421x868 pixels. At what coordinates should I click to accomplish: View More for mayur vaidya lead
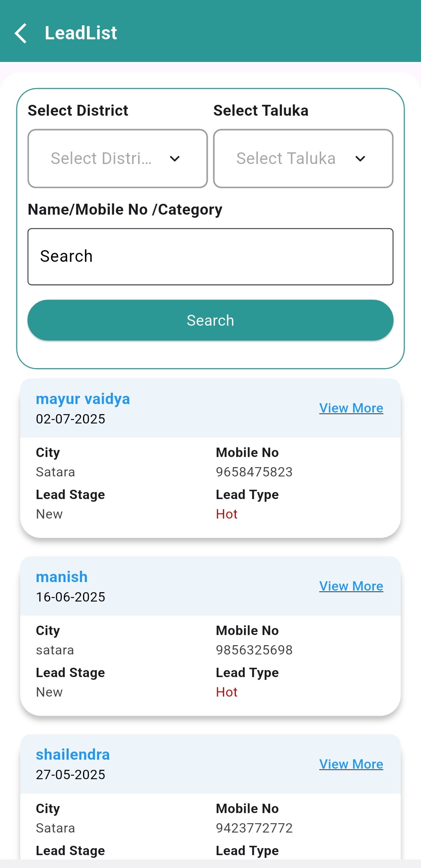(351, 408)
